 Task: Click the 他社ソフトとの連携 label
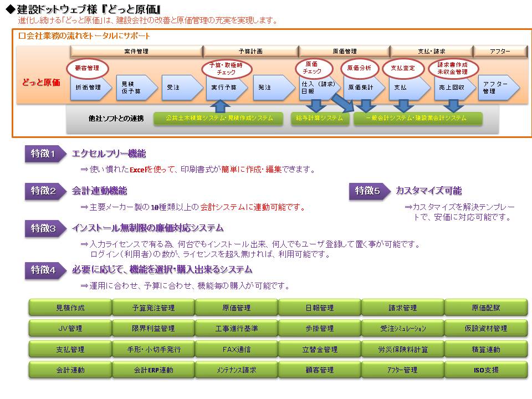point(116,119)
